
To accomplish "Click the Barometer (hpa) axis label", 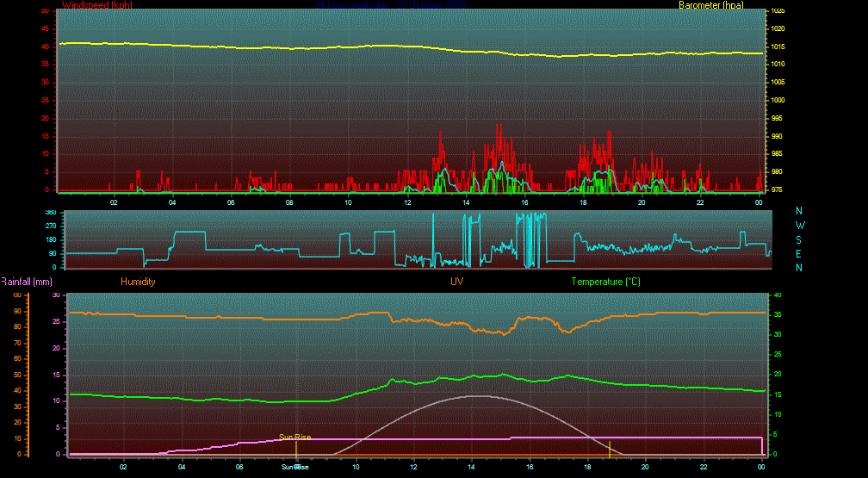I will pos(710,5).
